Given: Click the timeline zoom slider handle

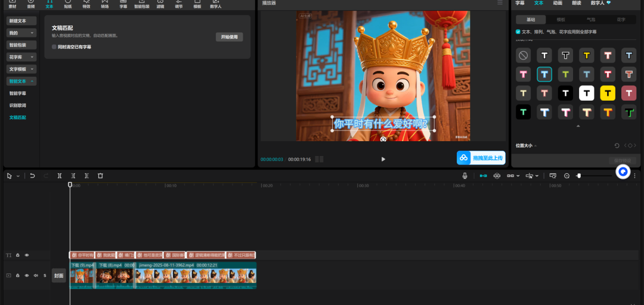Looking at the screenshot, I should pos(578,176).
